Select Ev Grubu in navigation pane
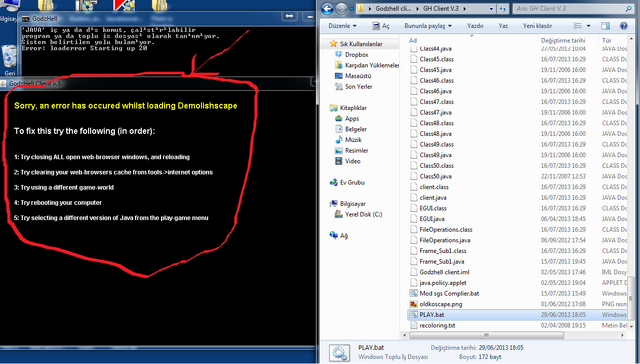The width and height of the screenshot is (640, 364). (x=352, y=182)
